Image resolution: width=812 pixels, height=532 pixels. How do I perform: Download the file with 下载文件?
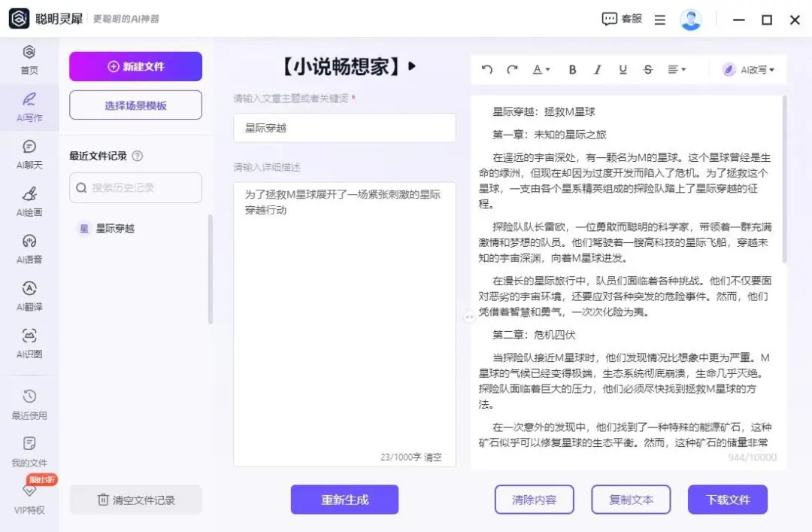pyautogui.click(x=727, y=499)
